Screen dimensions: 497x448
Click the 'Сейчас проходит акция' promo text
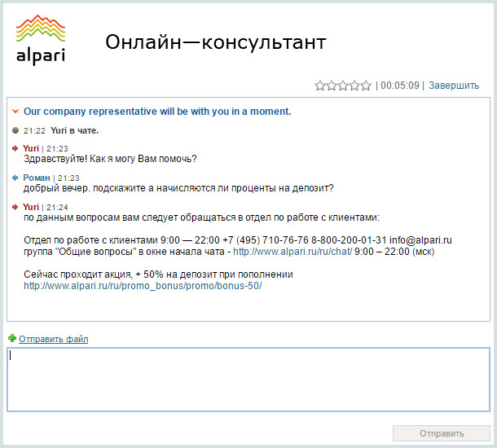158,275
